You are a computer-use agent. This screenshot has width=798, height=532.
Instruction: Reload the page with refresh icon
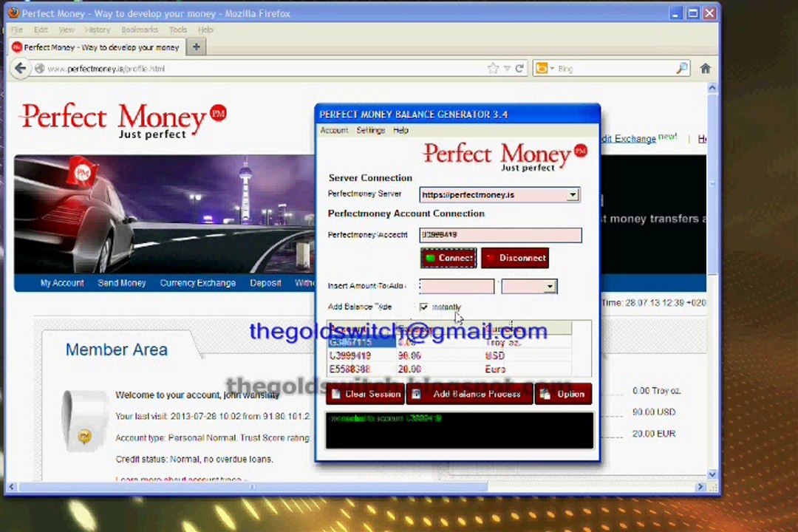[519, 68]
